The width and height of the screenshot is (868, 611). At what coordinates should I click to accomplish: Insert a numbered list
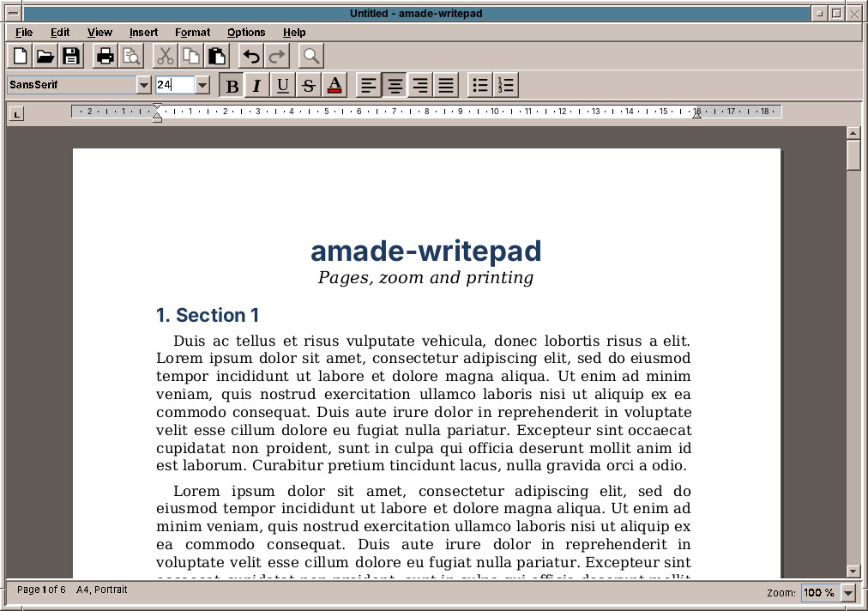tap(505, 85)
